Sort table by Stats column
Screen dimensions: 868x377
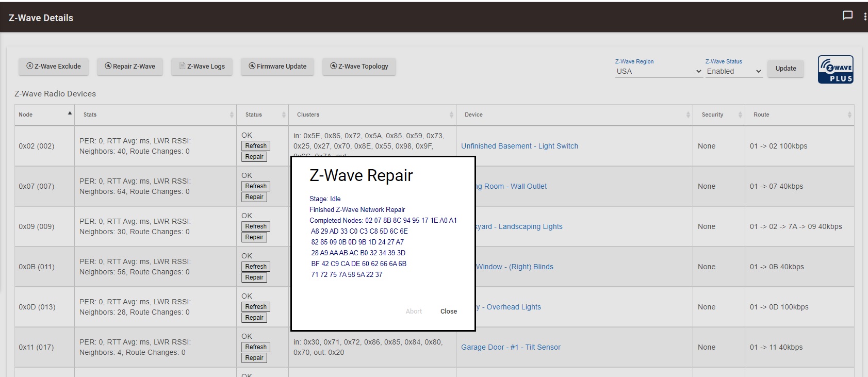156,114
